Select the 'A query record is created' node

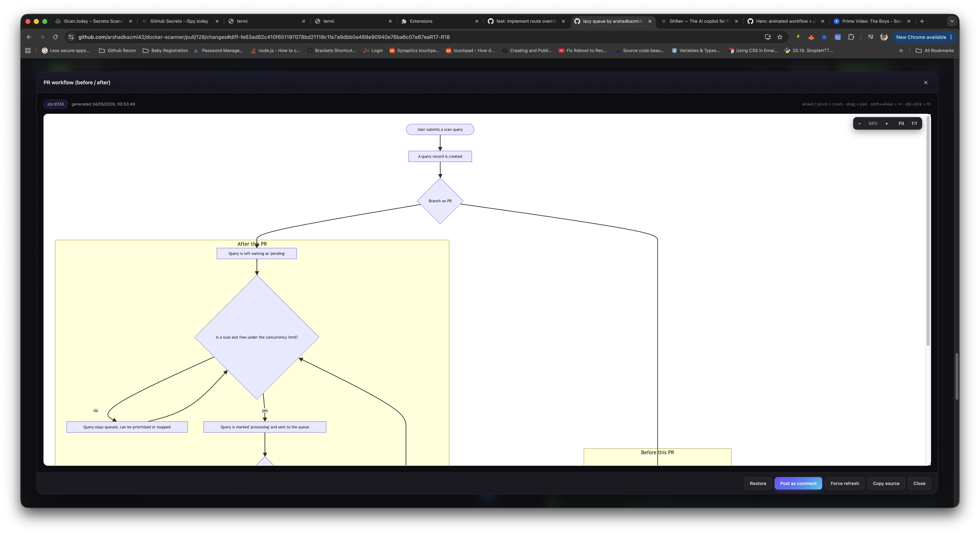point(440,156)
